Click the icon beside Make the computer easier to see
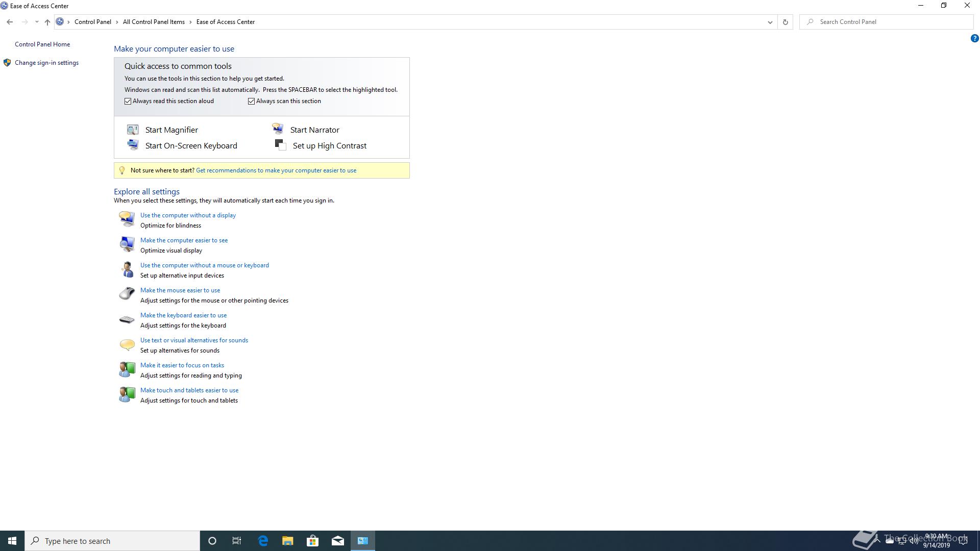Screen dimensions: 980x551 click(127, 244)
